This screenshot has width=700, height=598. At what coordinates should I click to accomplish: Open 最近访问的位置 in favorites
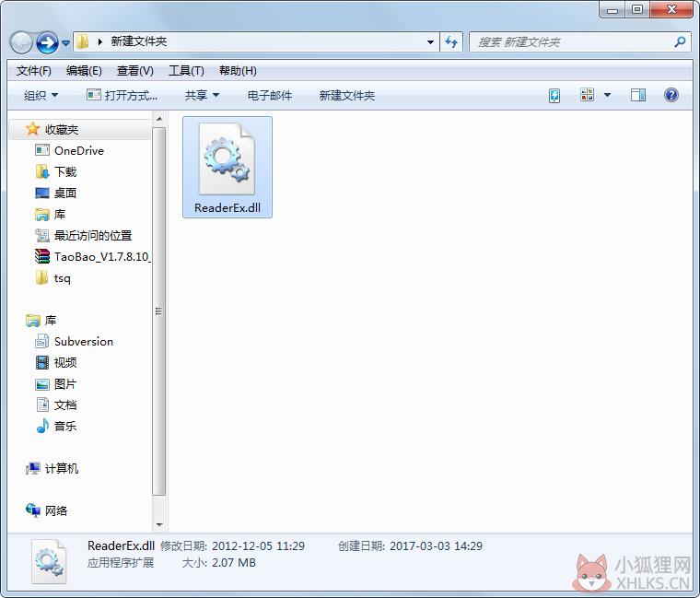pyautogui.click(x=93, y=235)
